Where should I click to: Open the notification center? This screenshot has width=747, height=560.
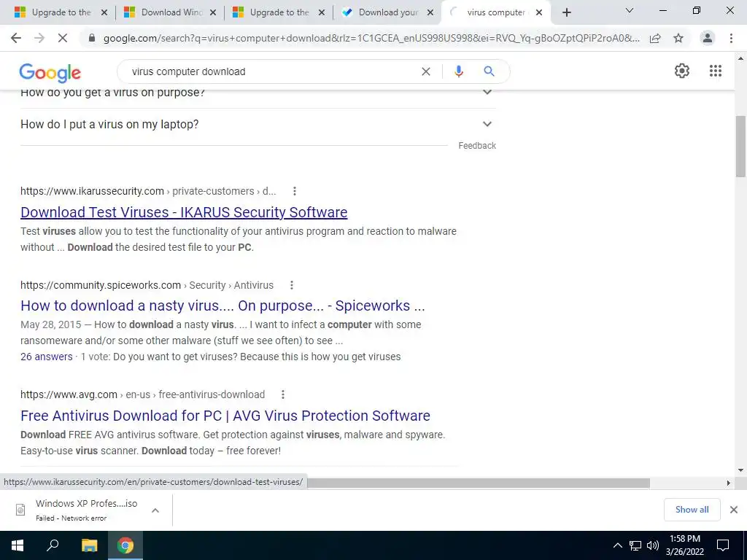click(723, 545)
